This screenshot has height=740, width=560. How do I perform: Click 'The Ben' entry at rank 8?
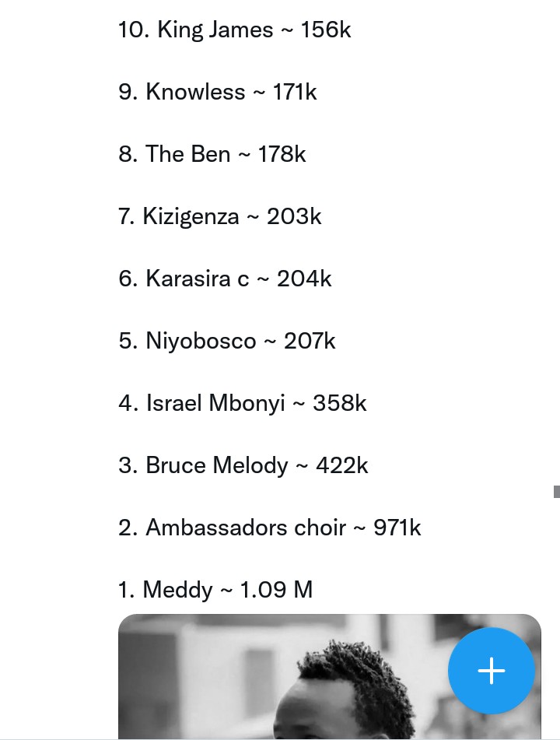(x=188, y=154)
